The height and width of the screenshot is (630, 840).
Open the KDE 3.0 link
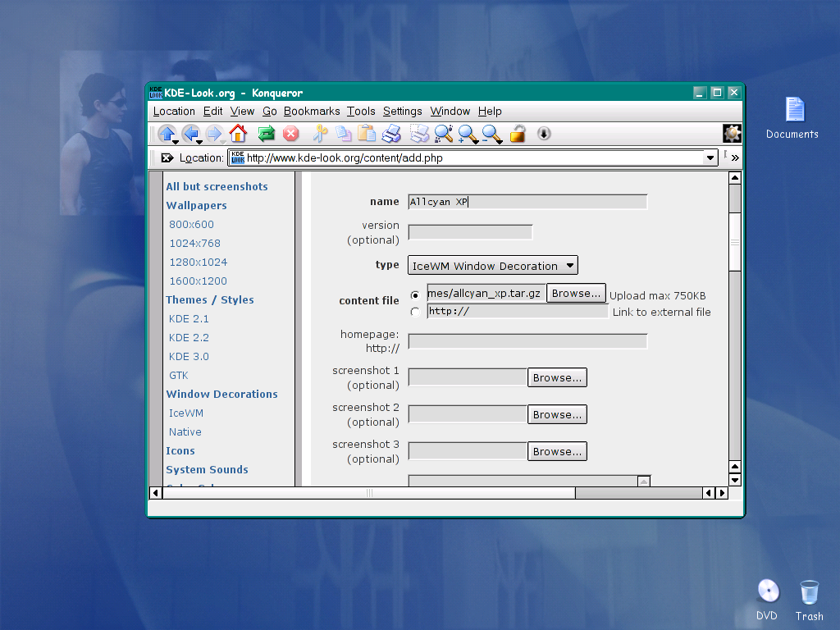tap(189, 356)
